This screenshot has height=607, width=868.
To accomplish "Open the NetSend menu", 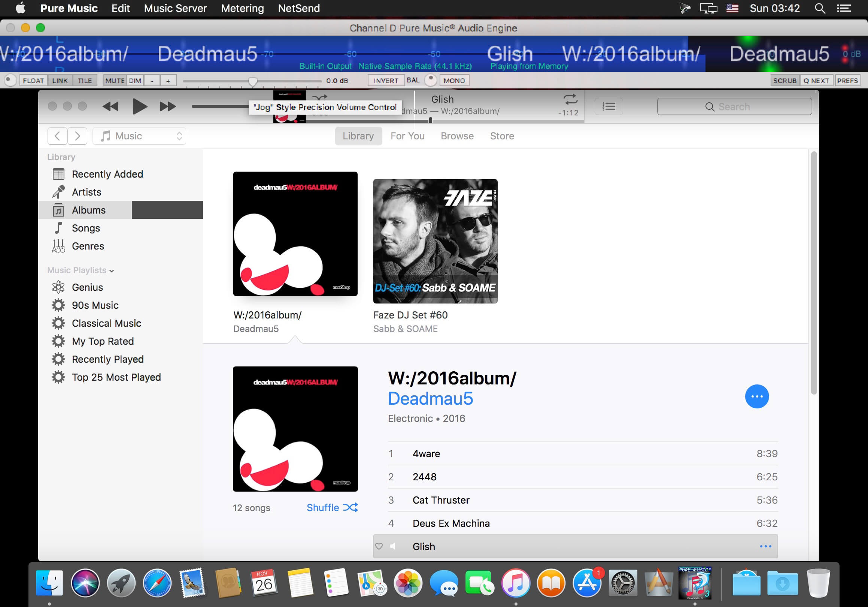I will coord(299,8).
